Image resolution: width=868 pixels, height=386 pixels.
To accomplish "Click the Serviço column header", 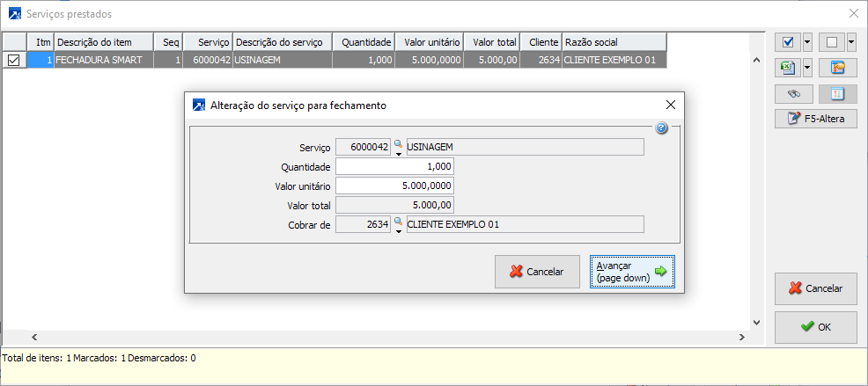I will coord(208,42).
